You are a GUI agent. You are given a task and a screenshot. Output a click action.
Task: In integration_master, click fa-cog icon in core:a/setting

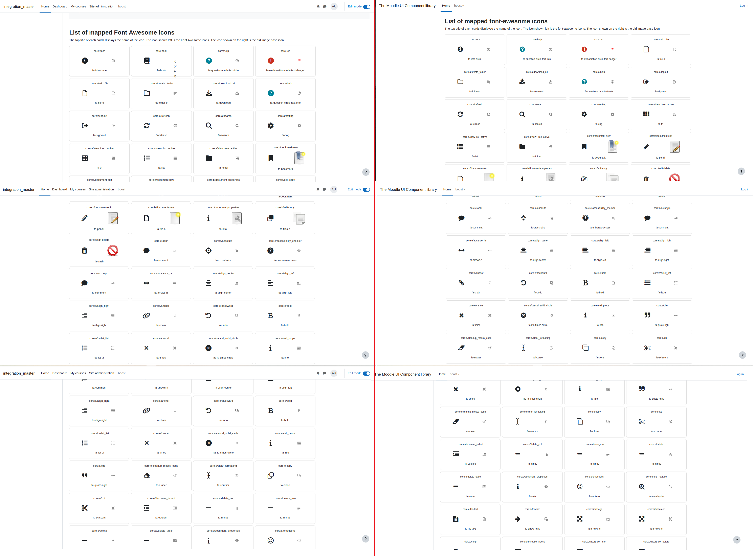[x=271, y=126]
